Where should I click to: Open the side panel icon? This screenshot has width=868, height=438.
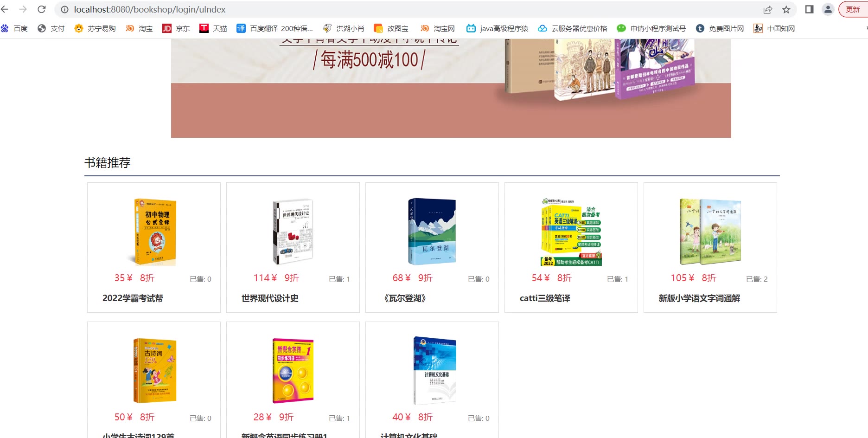point(810,9)
